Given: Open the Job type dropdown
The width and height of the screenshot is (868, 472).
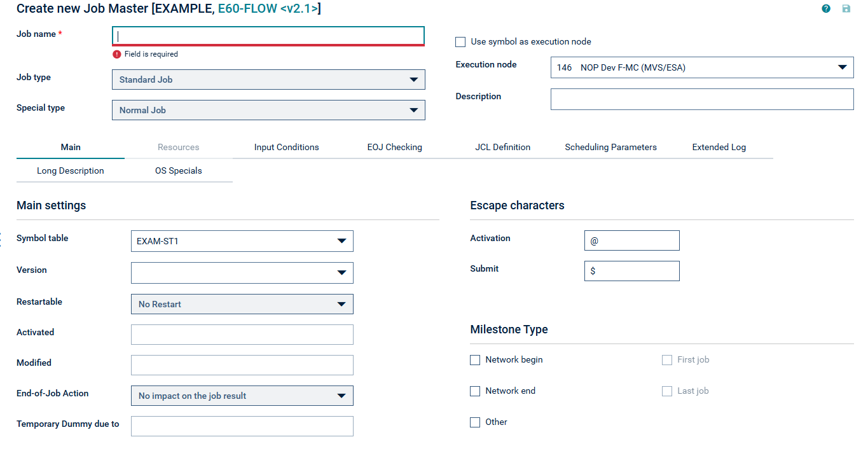Looking at the screenshot, I should [x=268, y=80].
